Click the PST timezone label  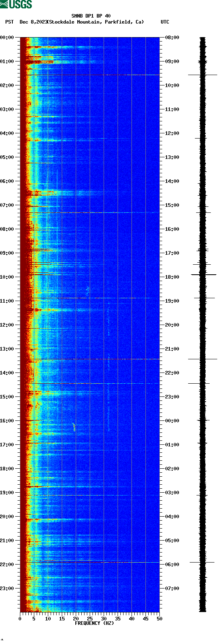10,22
